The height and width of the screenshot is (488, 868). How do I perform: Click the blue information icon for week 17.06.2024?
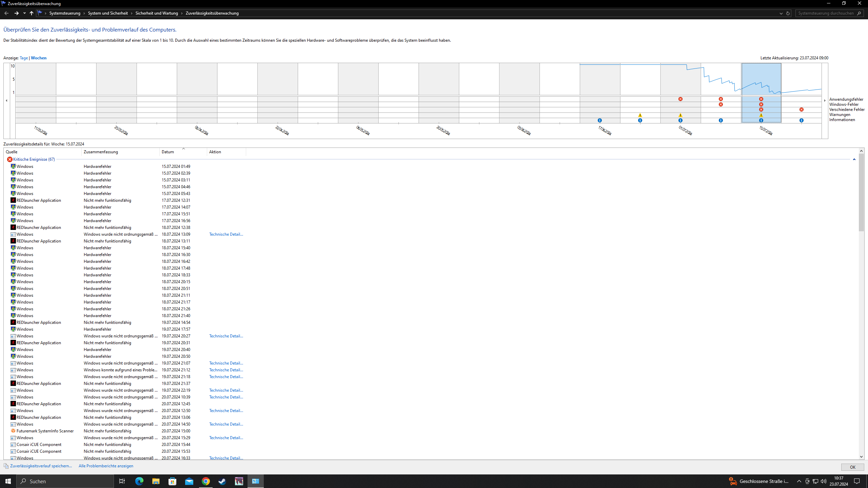click(599, 120)
